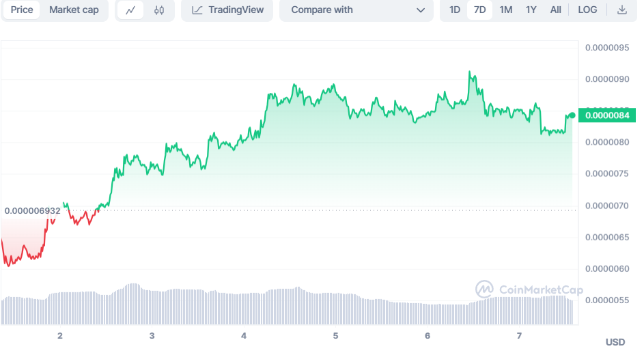Show the All time range

tap(555, 10)
